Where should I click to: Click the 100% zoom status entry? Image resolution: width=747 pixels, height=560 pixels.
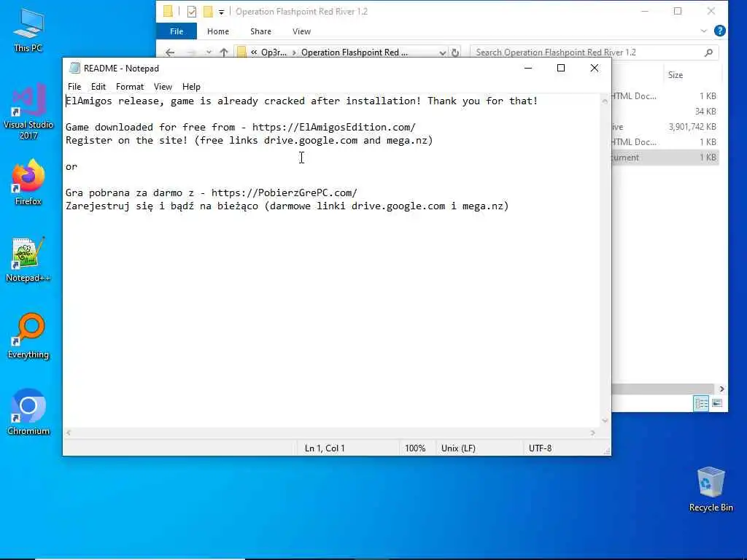click(415, 448)
